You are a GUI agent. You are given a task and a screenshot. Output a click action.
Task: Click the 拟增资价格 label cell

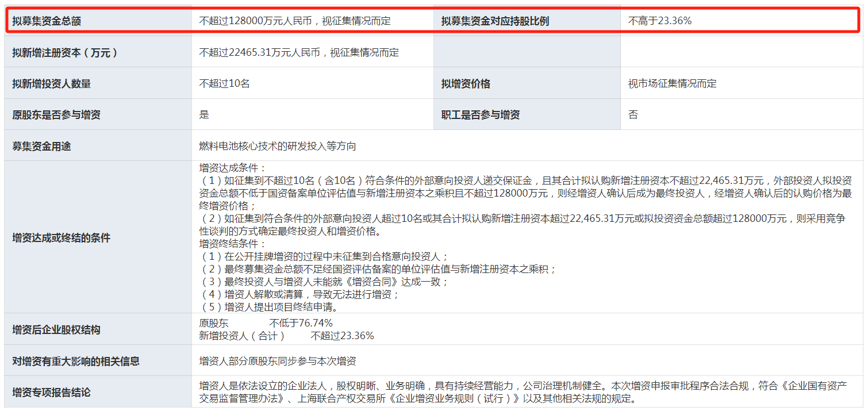[466, 83]
